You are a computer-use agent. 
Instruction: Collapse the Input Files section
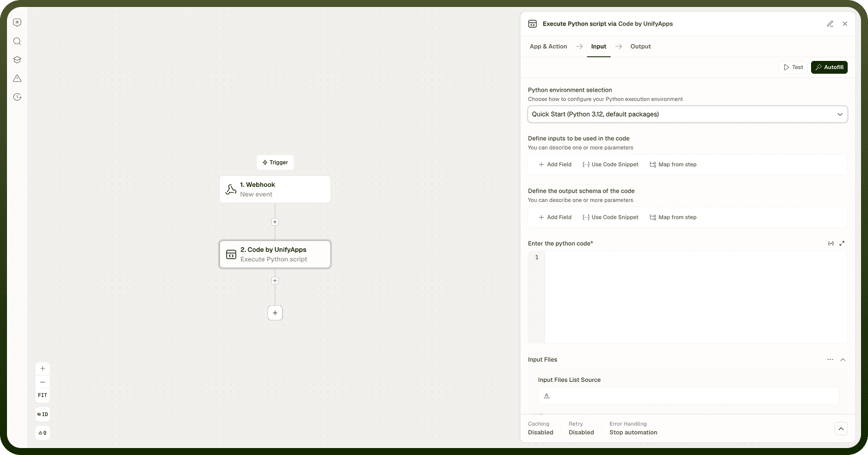pyautogui.click(x=843, y=360)
